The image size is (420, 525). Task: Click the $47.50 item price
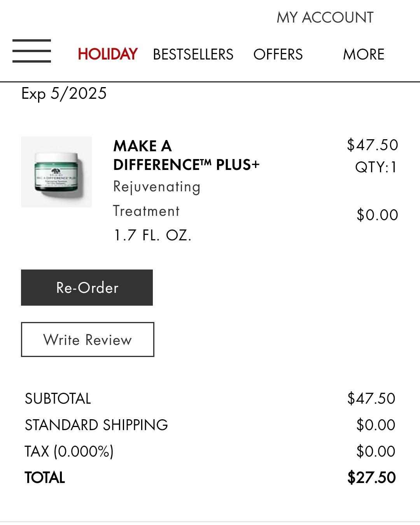click(x=373, y=145)
